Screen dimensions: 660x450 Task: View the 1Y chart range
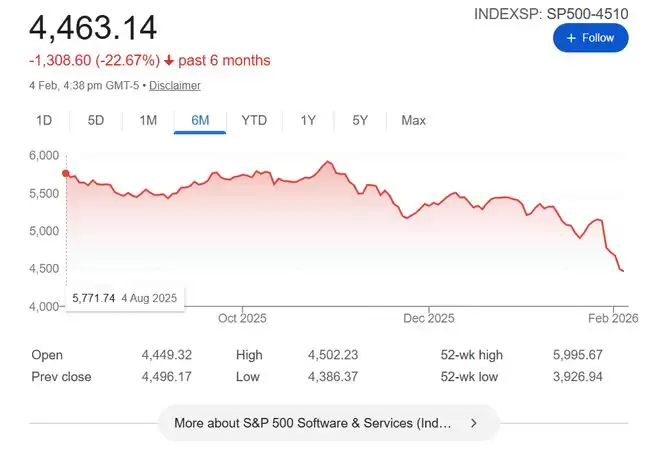(x=308, y=121)
